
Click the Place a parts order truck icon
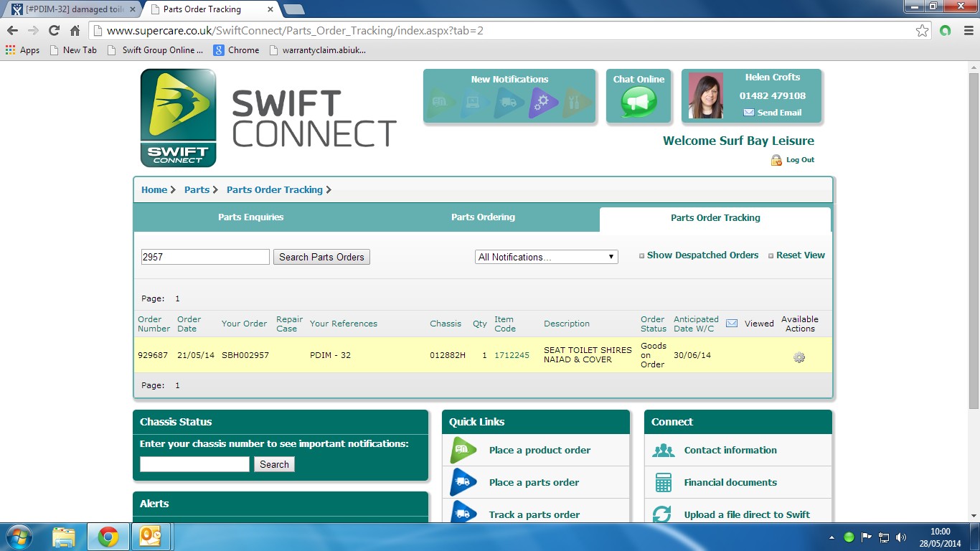click(463, 482)
